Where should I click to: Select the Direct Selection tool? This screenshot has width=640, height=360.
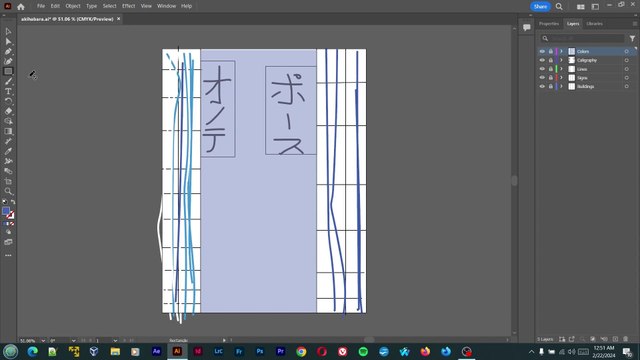pos(8,41)
